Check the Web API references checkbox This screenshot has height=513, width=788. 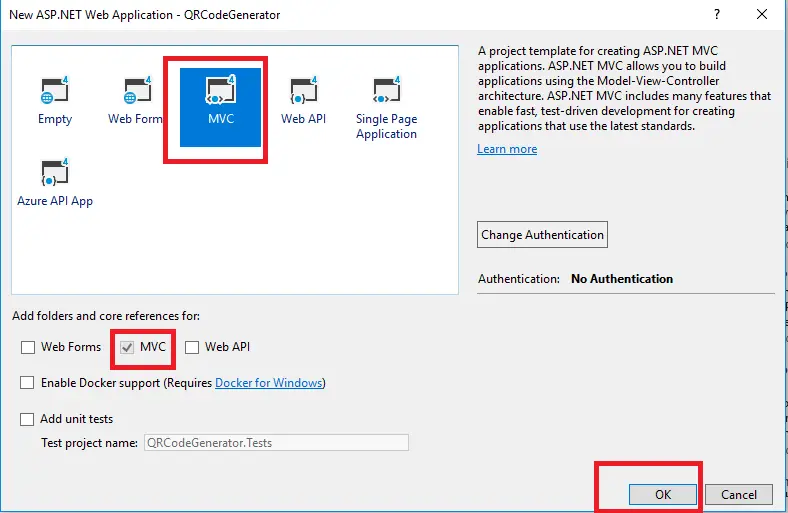tap(192, 348)
